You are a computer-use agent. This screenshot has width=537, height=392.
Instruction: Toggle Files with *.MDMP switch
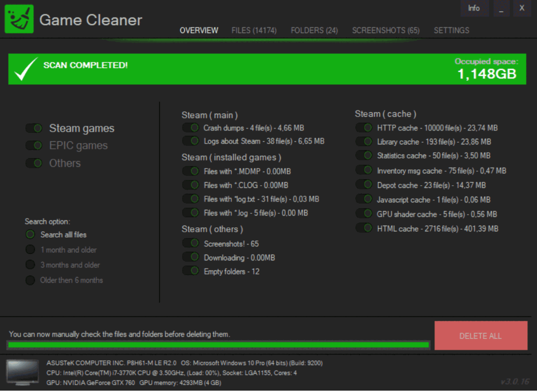[191, 171]
